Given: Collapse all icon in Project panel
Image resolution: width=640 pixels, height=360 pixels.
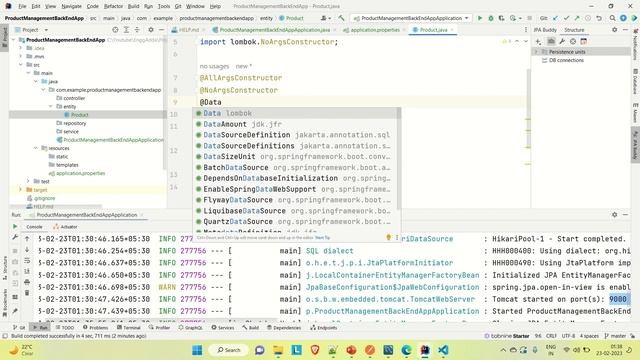Looking at the screenshot, I should (137, 30).
